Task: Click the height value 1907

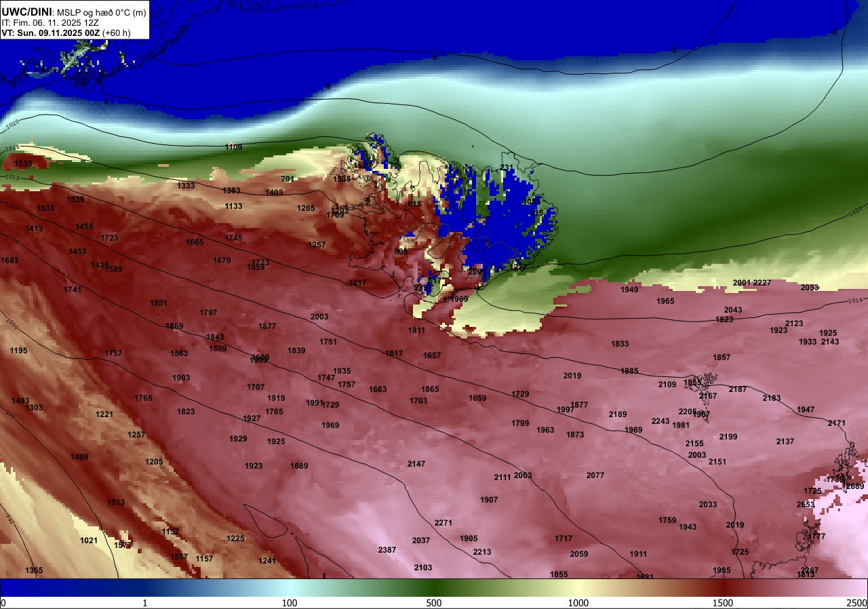Action: point(489,500)
